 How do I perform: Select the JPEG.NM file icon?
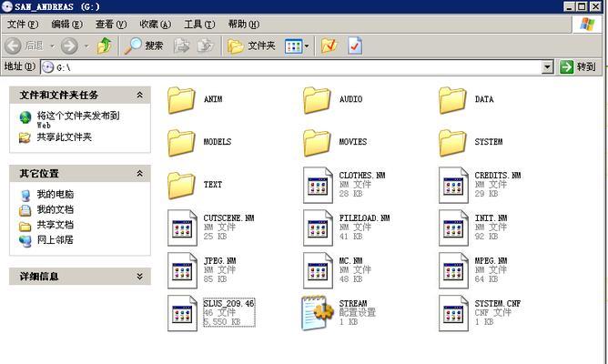point(182,270)
